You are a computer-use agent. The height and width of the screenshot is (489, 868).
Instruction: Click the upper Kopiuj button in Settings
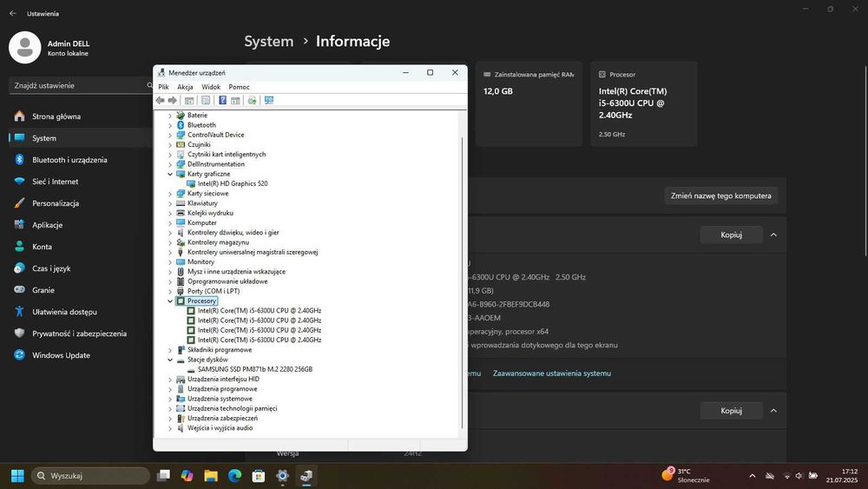731,235
